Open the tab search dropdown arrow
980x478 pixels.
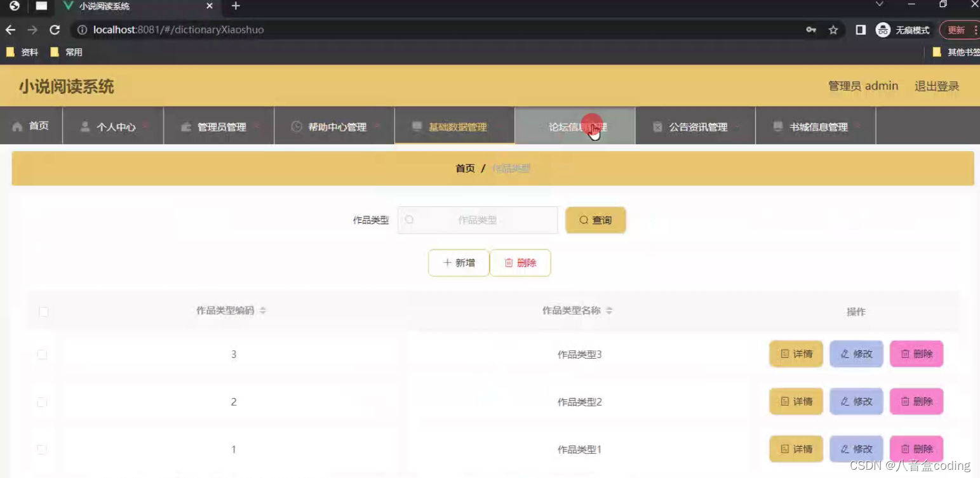[880, 5]
